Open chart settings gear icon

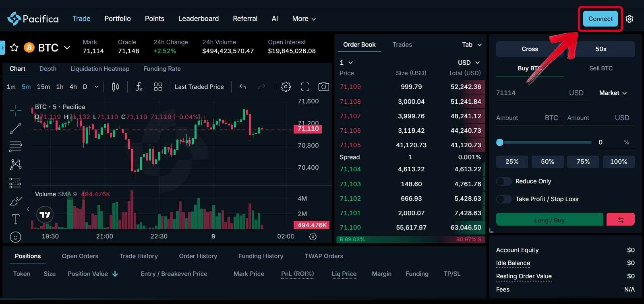(x=286, y=87)
